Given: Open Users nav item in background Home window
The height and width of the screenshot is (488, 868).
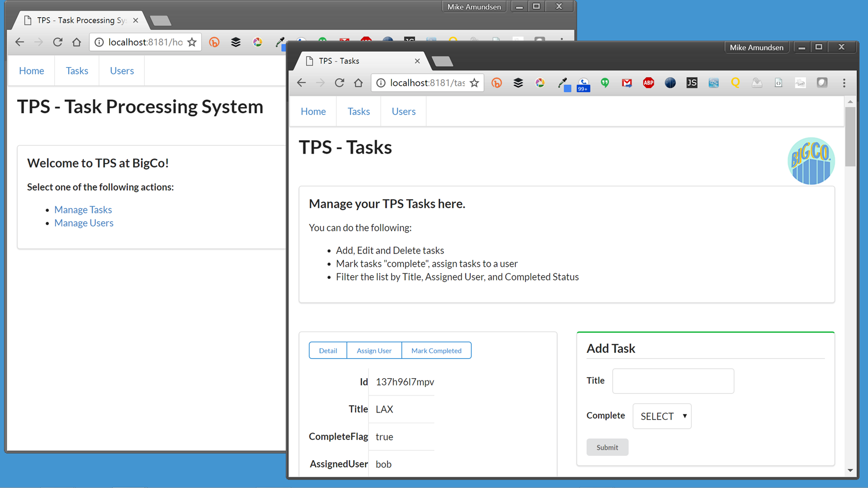Looking at the screenshot, I should tap(122, 70).
